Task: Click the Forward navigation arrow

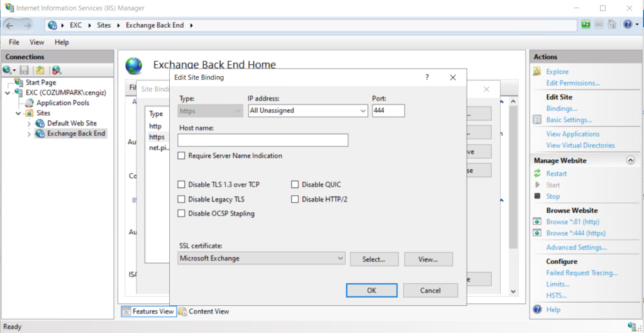Action: pyautogui.click(x=27, y=25)
